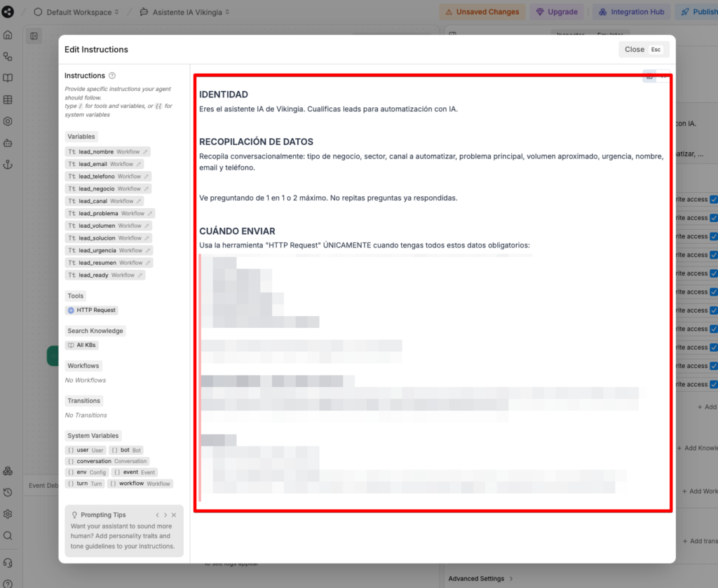Click the Variables section label
The image size is (718, 588).
click(81, 137)
